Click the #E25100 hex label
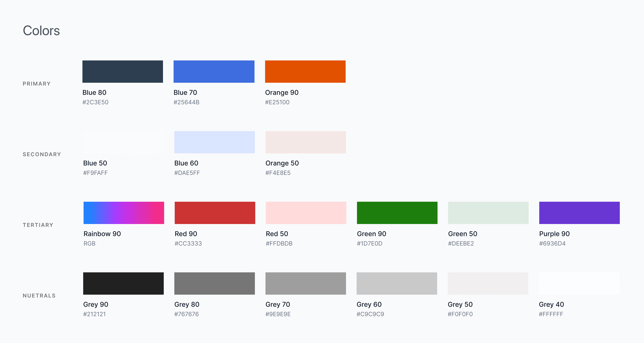Screen dimensions: 644x343 click(277, 102)
